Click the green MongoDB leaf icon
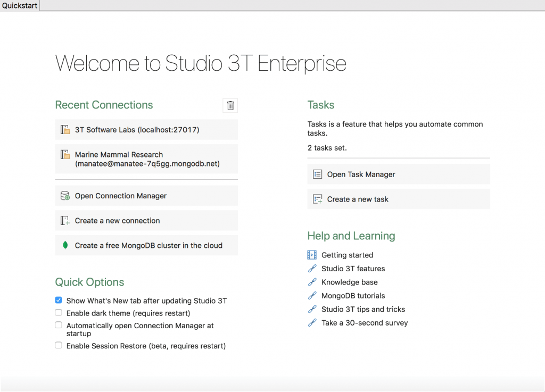Viewport: 545px width, 392px height. 65,245
